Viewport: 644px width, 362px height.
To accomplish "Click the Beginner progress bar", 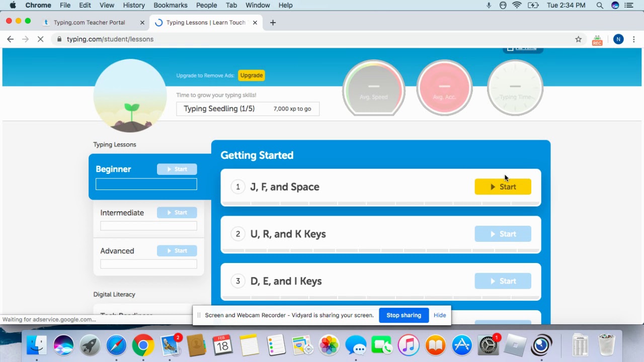I will tap(146, 184).
